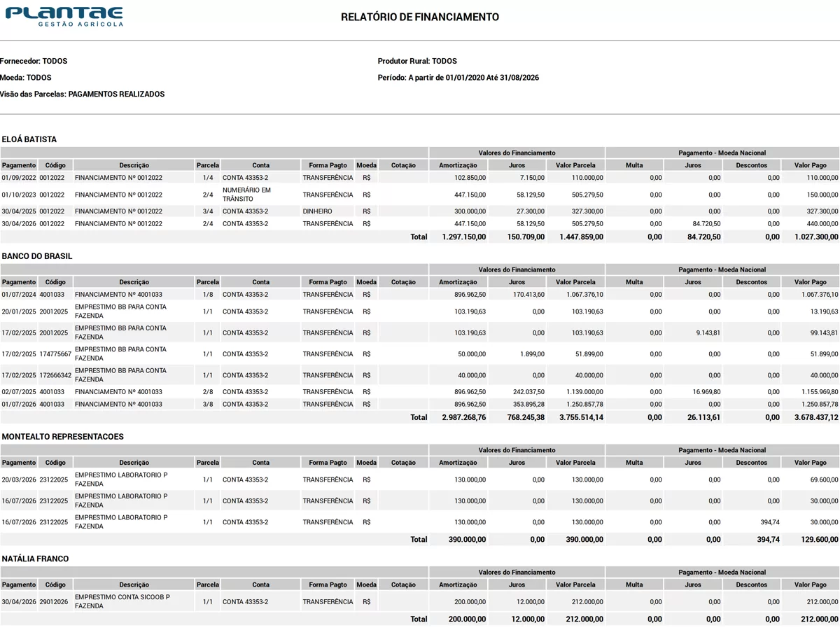Click the '2/8' parcela cell

[208, 392]
